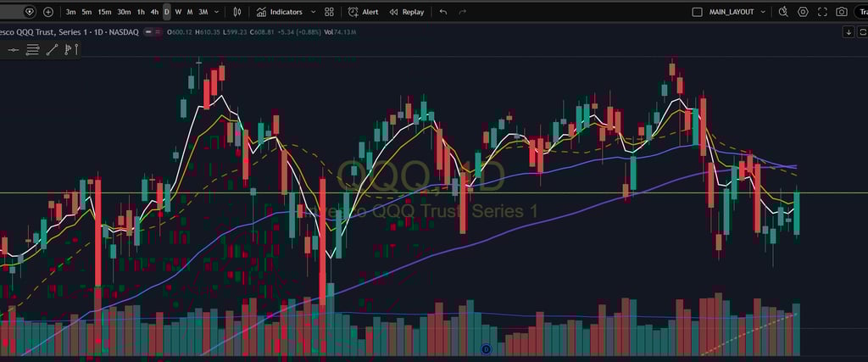The height and width of the screenshot is (362, 868).
Task: Undo the last chart action
Action: pos(442,12)
